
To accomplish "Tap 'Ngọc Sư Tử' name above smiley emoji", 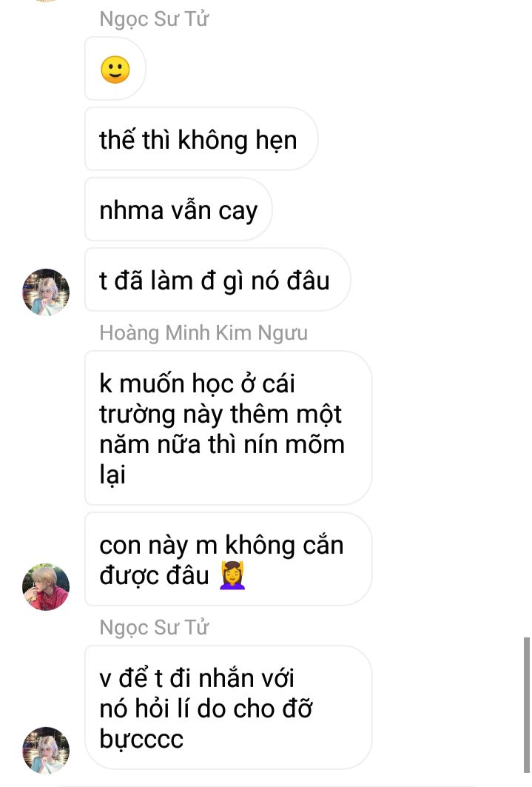I will click(x=154, y=19).
